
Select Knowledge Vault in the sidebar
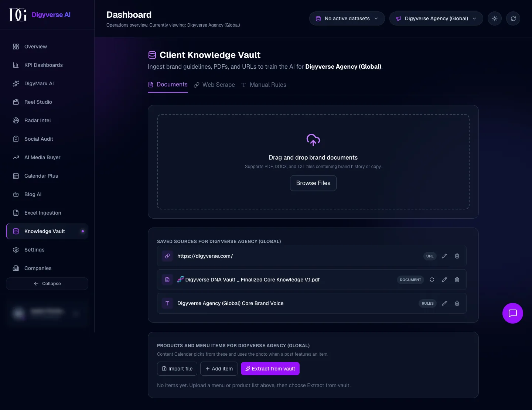coord(47,231)
